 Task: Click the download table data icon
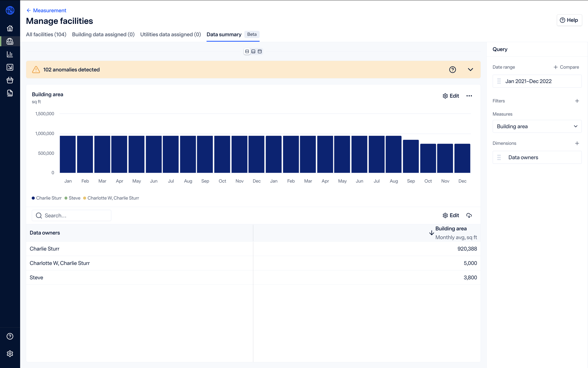469,215
